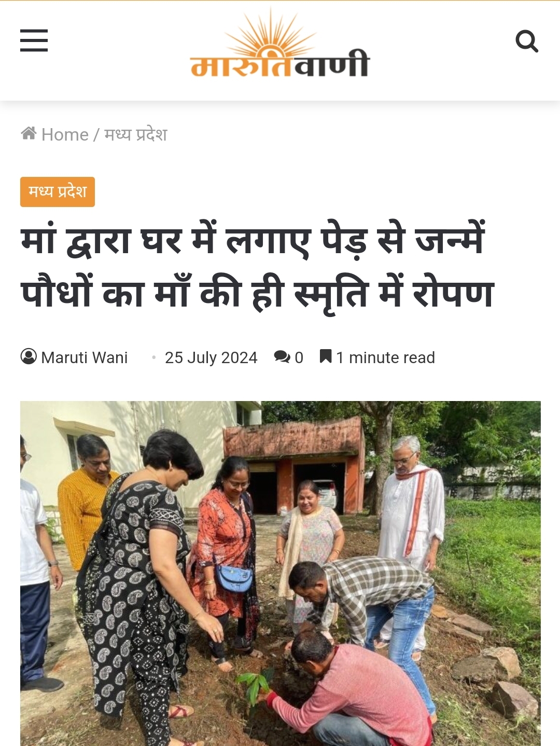Click the 25 July 2024 date
This screenshot has width=560, height=746.
pos(211,357)
